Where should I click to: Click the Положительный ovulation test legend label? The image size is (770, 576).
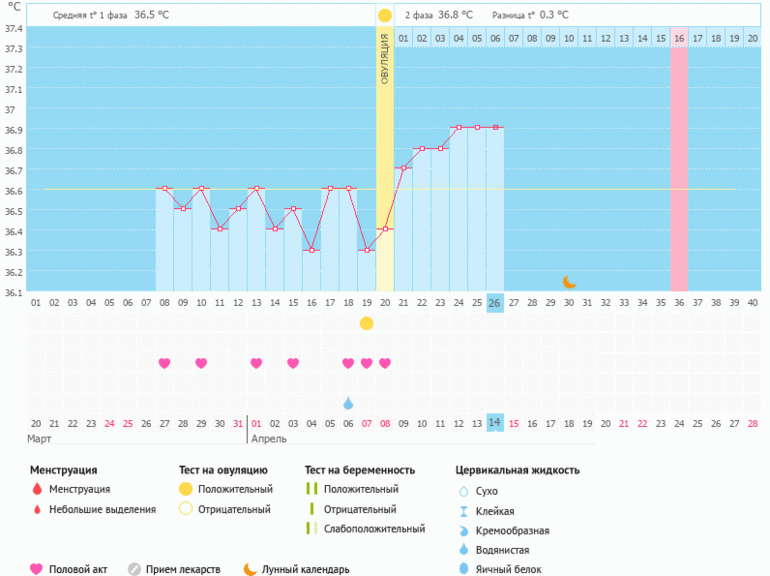point(234,490)
